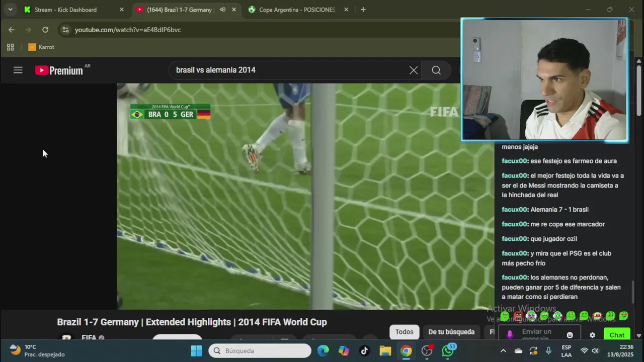Open TikTok from the taskbar
This screenshot has width=644, height=362.
(x=364, y=351)
